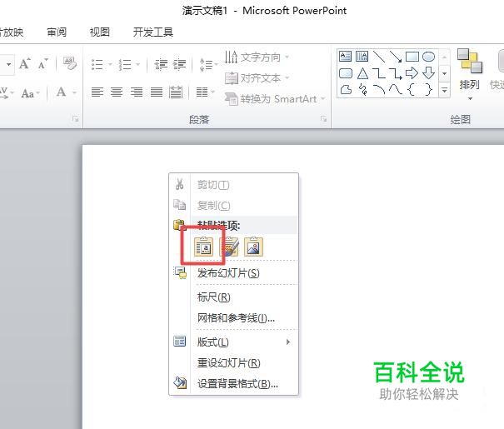
Task: Expand the full shapes gallery
Action: click(445, 90)
